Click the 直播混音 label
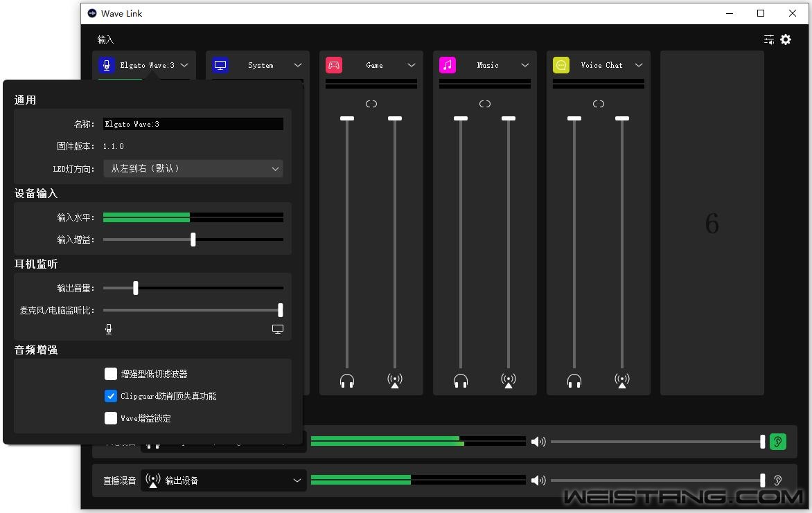This screenshot has height=513, width=812. (x=120, y=480)
